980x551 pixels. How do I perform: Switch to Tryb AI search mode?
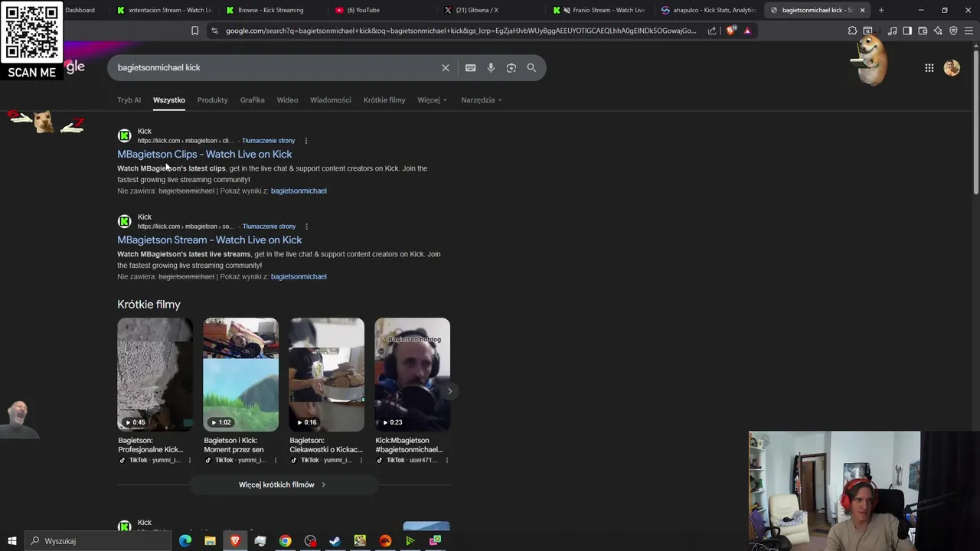[129, 100]
